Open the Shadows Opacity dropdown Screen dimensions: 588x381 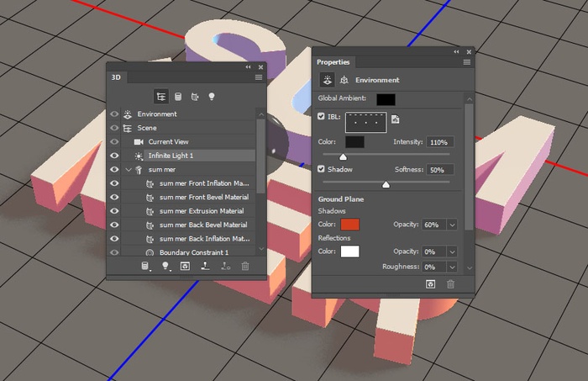453,225
